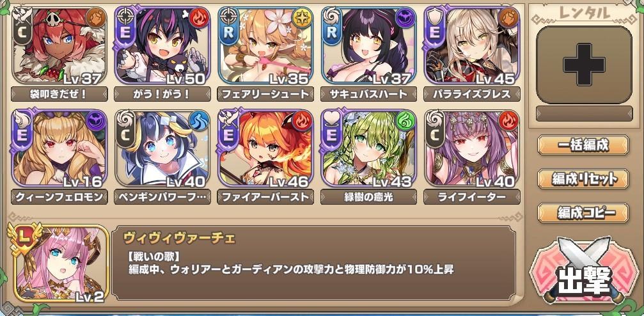This screenshot has height=316, width=644.
Task: Choose the Lv46 ファイアーバースト character
Action: [x=266, y=148]
